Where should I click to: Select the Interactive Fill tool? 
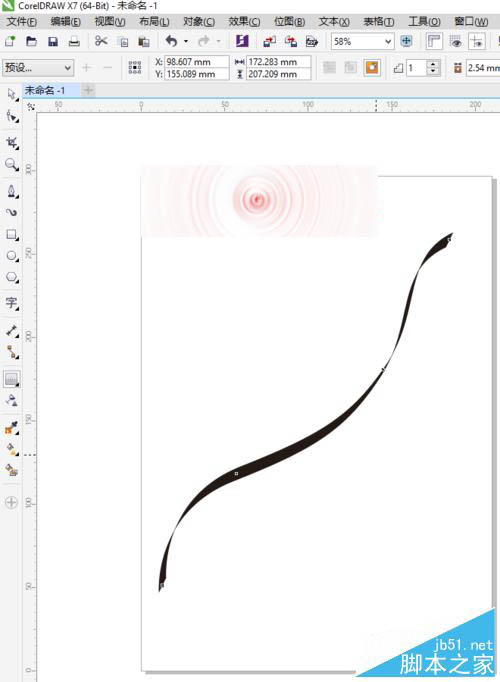(12, 449)
